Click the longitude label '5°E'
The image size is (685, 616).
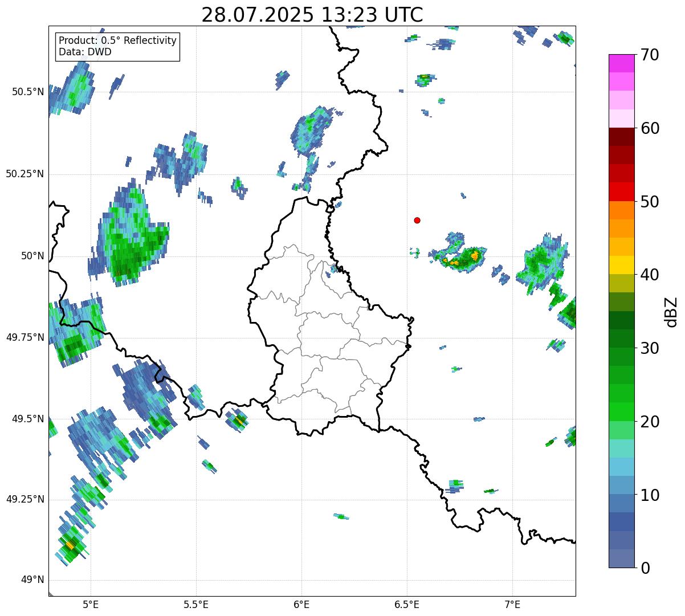(91, 604)
